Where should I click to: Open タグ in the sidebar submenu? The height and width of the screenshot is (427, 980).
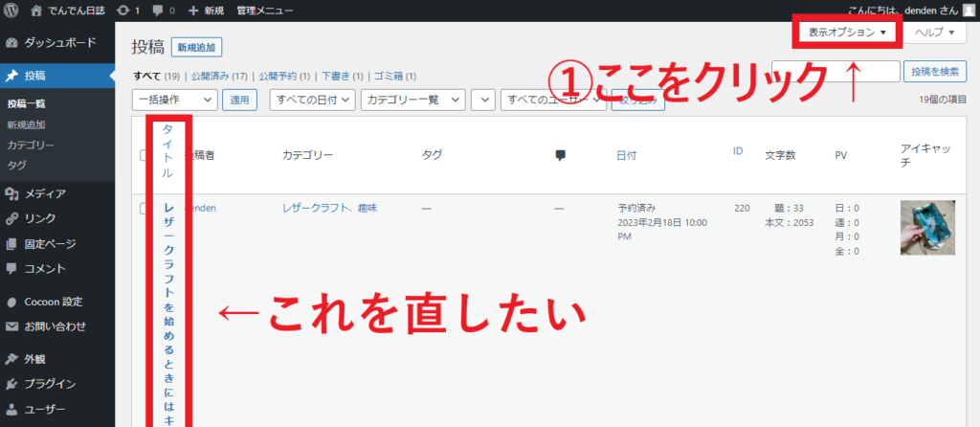pos(16,166)
